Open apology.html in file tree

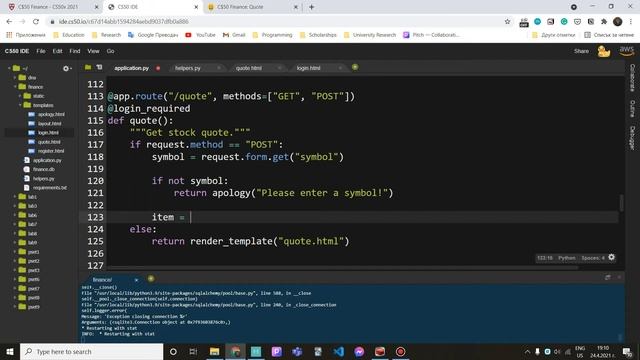coord(51,114)
